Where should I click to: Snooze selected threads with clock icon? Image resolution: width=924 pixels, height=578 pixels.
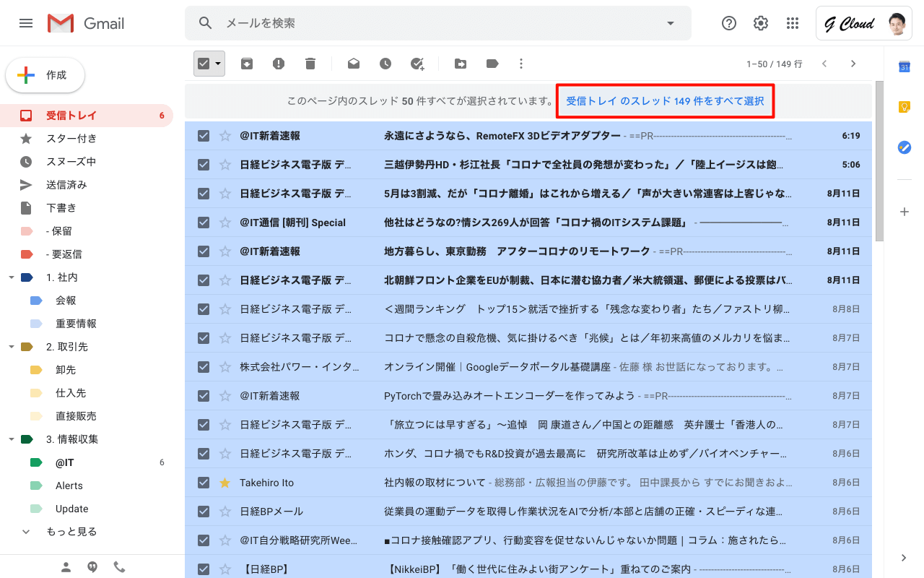[385, 64]
